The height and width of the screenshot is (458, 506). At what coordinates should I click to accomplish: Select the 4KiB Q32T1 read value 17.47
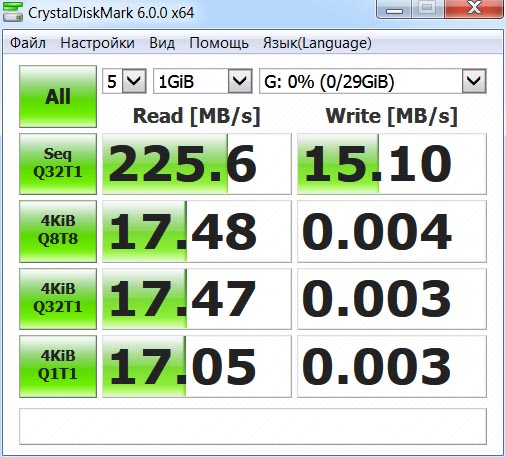pos(197,299)
